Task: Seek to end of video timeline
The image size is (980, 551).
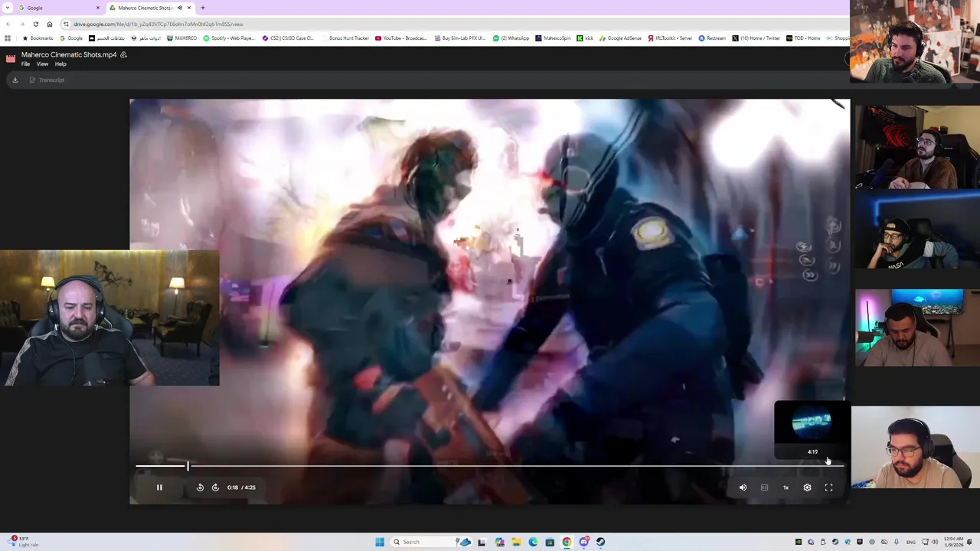Action: pyautogui.click(x=842, y=465)
